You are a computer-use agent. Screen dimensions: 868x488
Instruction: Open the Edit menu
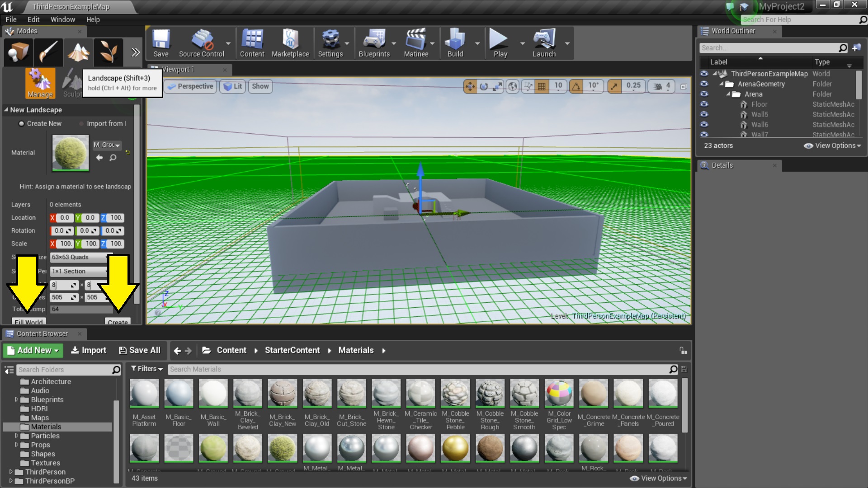click(x=33, y=19)
